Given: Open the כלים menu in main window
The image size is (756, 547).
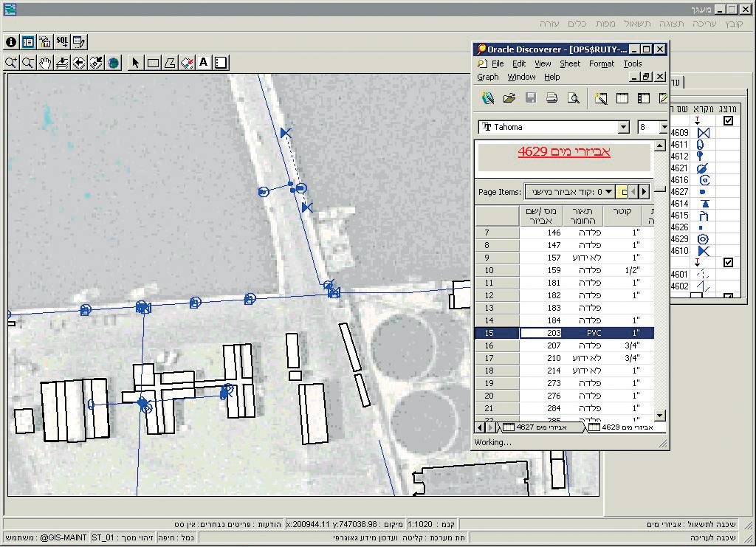Looking at the screenshot, I should tap(577, 24).
